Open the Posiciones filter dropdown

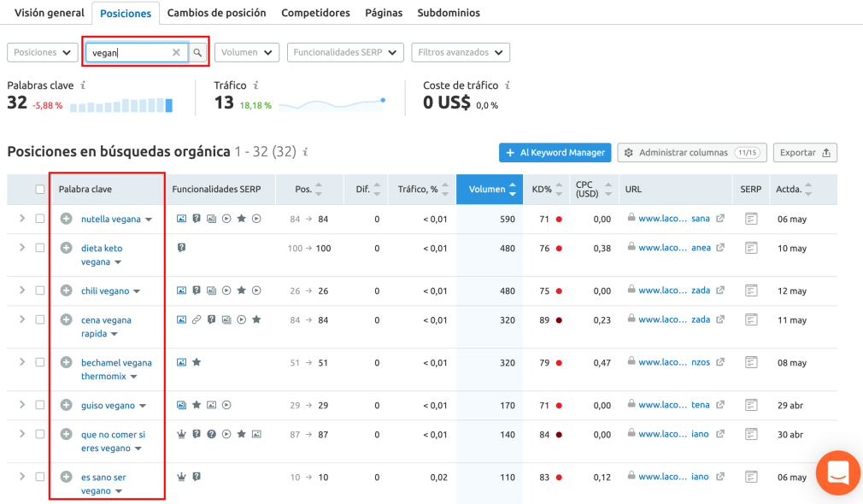tap(43, 52)
